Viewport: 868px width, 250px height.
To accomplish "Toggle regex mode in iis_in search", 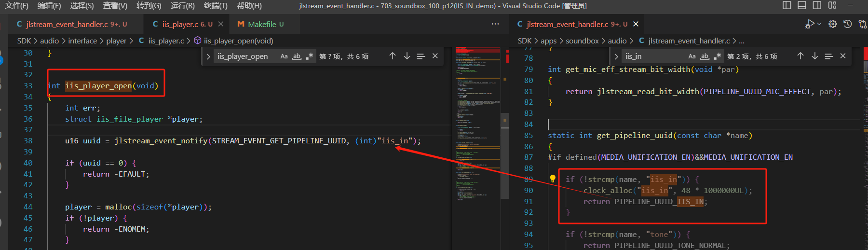I will (718, 56).
